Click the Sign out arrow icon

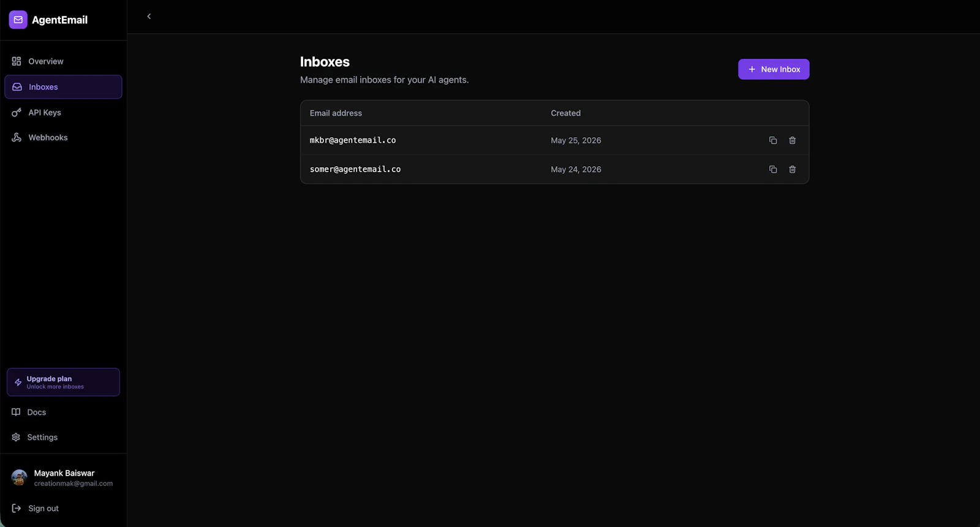[x=17, y=509]
